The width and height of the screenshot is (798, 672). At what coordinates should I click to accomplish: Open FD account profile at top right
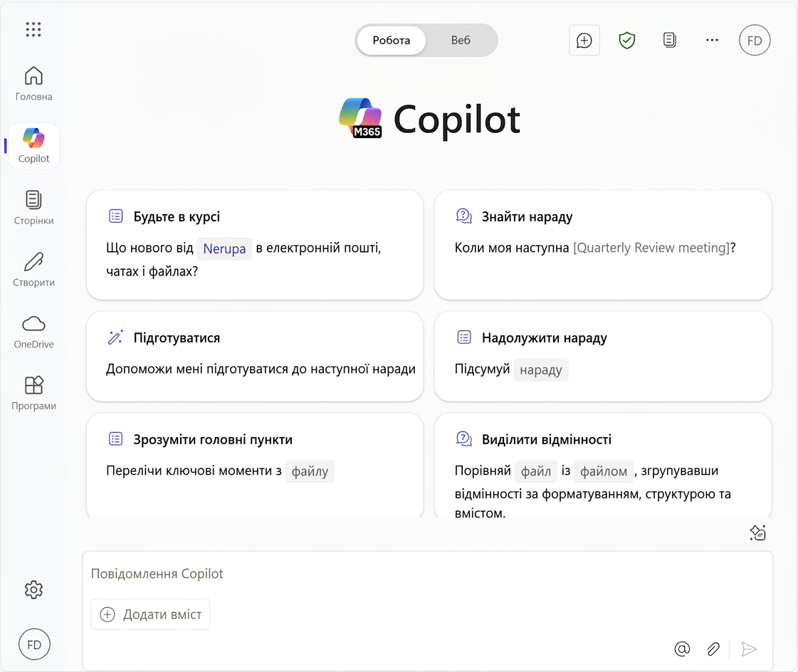pyautogui.click(x=755, y=40)
